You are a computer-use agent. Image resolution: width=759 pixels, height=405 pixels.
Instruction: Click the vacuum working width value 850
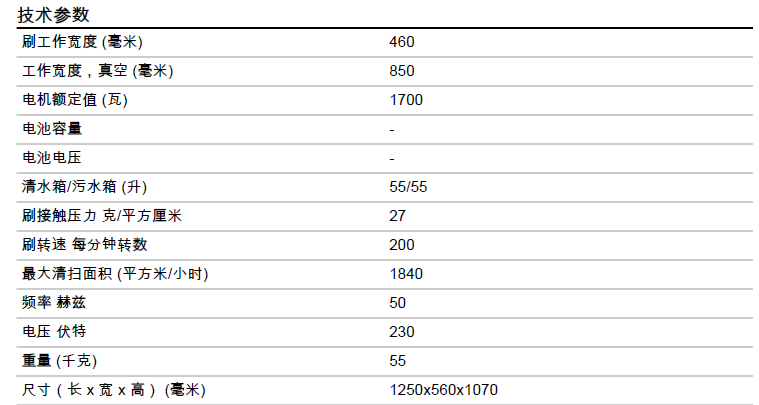pos(401,71)
